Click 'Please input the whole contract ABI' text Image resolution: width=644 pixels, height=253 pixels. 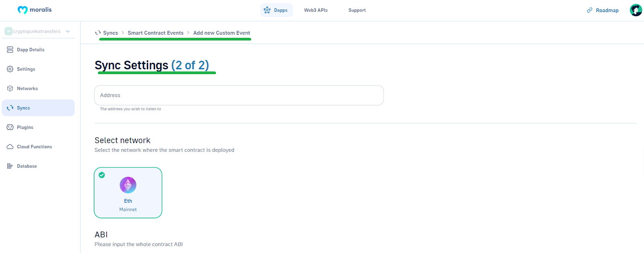tap(138, 244)
